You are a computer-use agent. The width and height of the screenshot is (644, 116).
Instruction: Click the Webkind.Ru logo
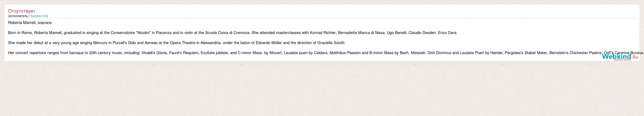(620, 57)
